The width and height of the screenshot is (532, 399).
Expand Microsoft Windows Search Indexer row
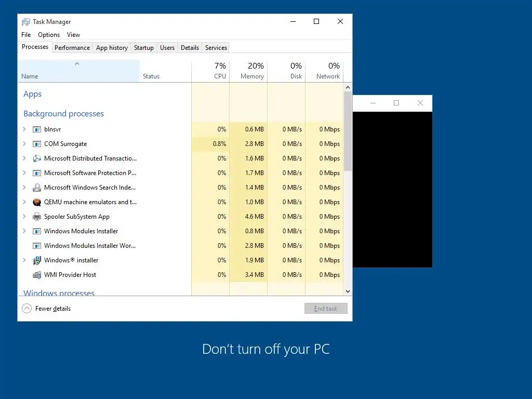pos(24,188)
